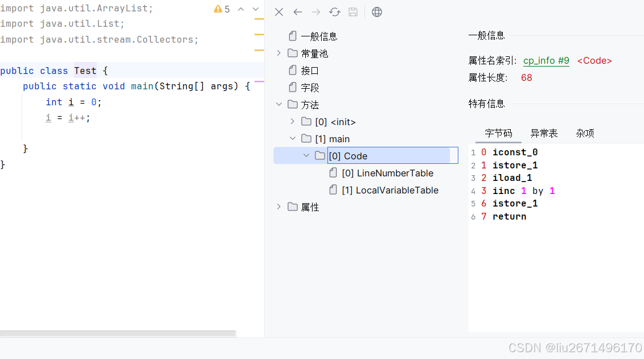Select the 方法 folder node
644x359 pixels.
click(x=310, y=105)
